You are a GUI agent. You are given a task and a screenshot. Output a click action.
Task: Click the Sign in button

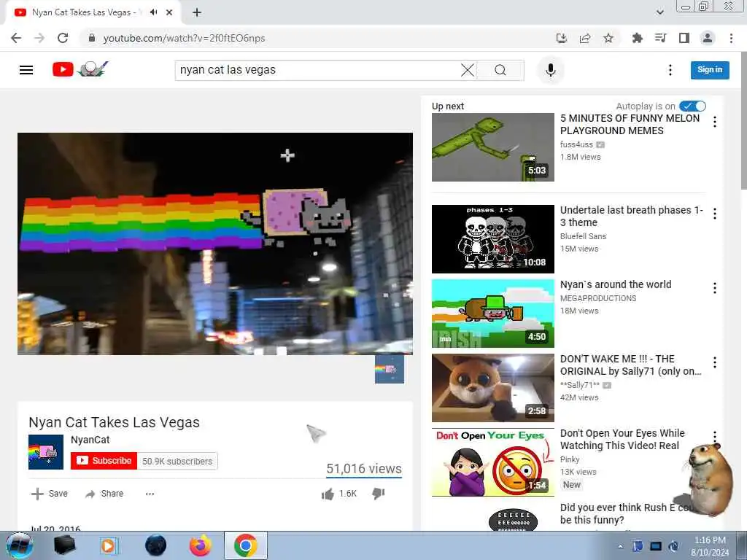[710, 70]
